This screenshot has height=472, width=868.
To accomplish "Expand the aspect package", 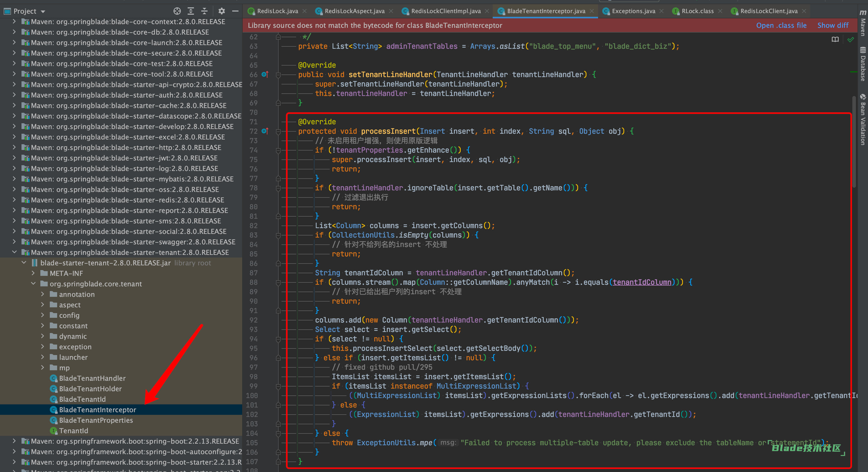I will point(42,304).
